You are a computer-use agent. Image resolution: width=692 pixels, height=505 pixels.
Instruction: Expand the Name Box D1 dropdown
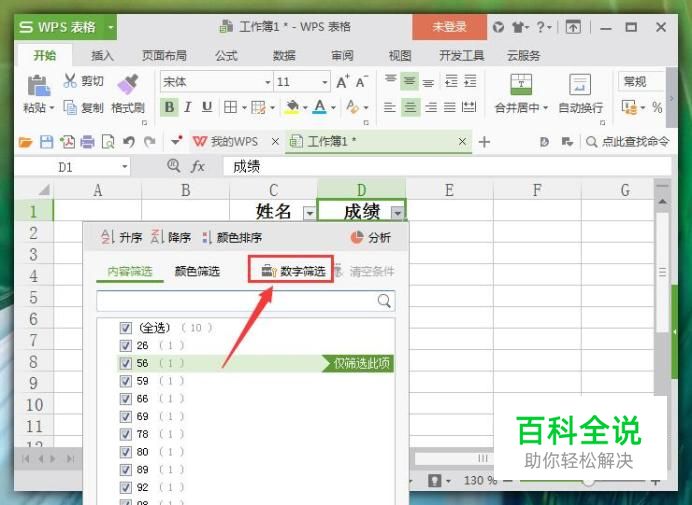[x=125, y=167]
